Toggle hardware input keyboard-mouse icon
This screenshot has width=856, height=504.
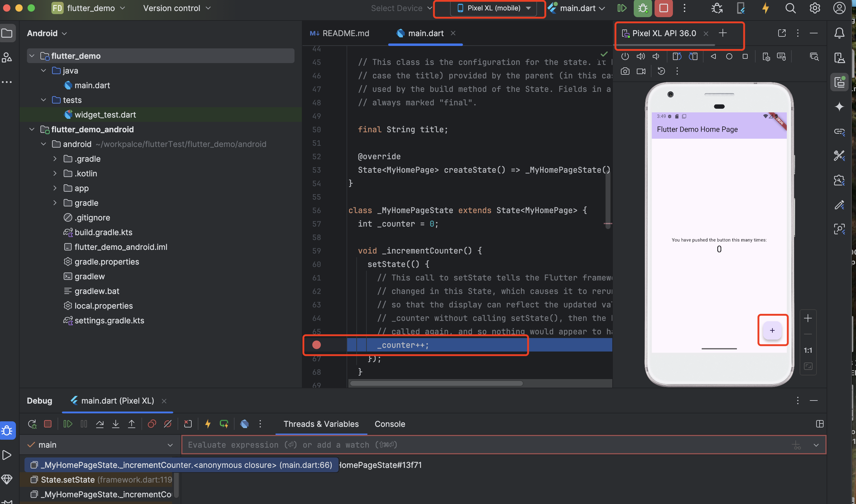(781, 56)
